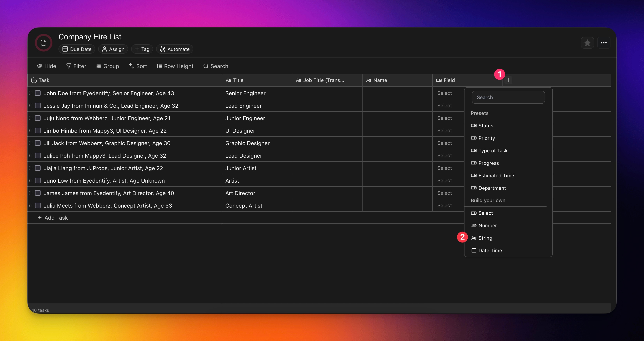Click the Hide columns eye icon

coord(40,66)
